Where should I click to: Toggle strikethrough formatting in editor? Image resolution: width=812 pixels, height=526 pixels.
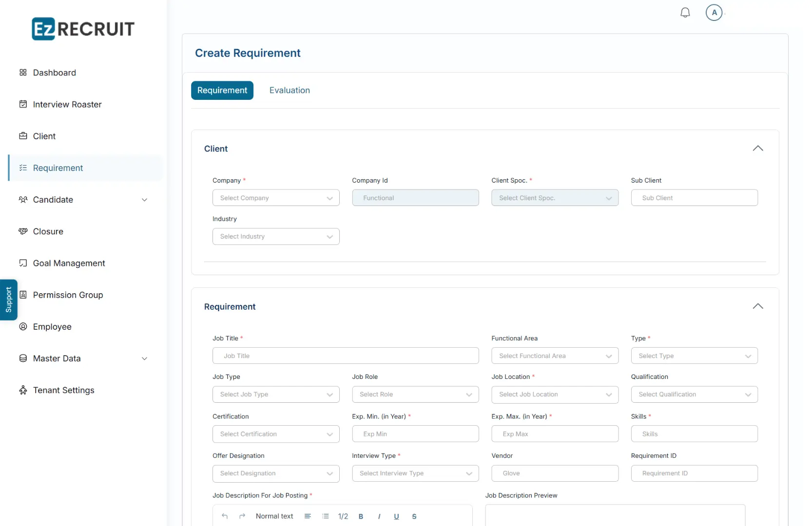[414, 516]
